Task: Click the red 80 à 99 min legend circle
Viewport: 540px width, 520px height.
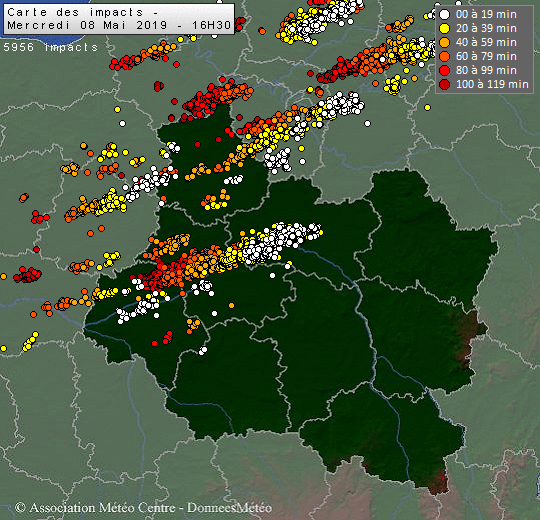Action: point(445,71)
